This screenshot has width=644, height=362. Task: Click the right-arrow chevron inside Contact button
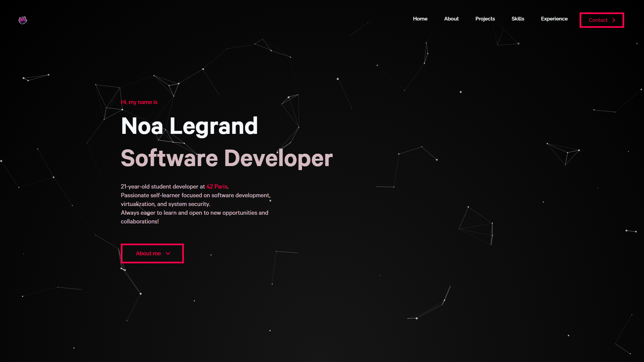pos(614,20)
